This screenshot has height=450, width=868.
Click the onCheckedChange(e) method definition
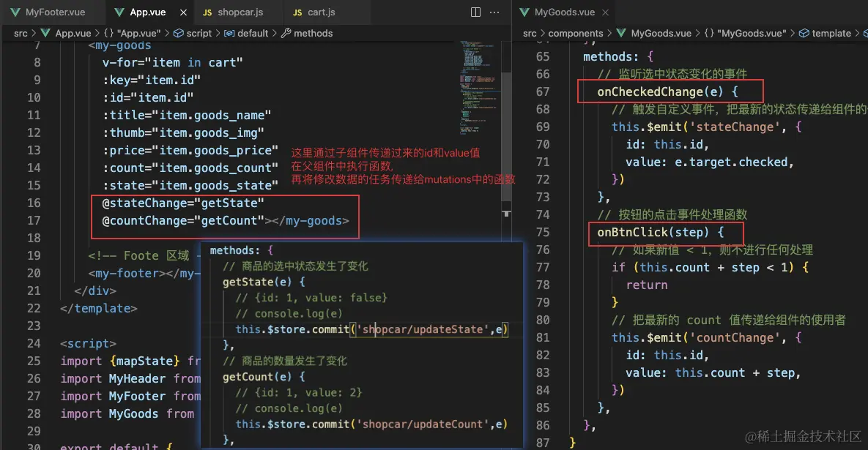[667, 91]
